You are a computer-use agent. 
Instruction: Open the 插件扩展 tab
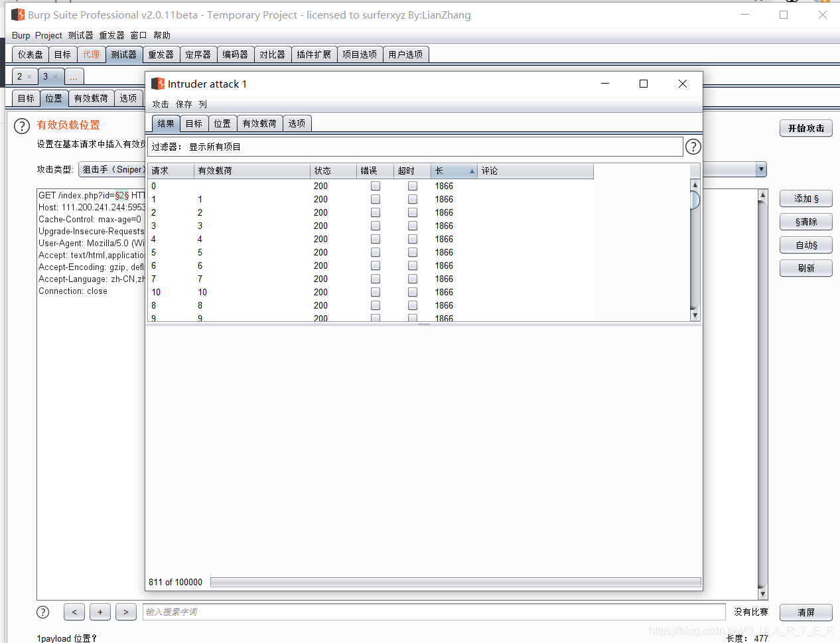314,54
